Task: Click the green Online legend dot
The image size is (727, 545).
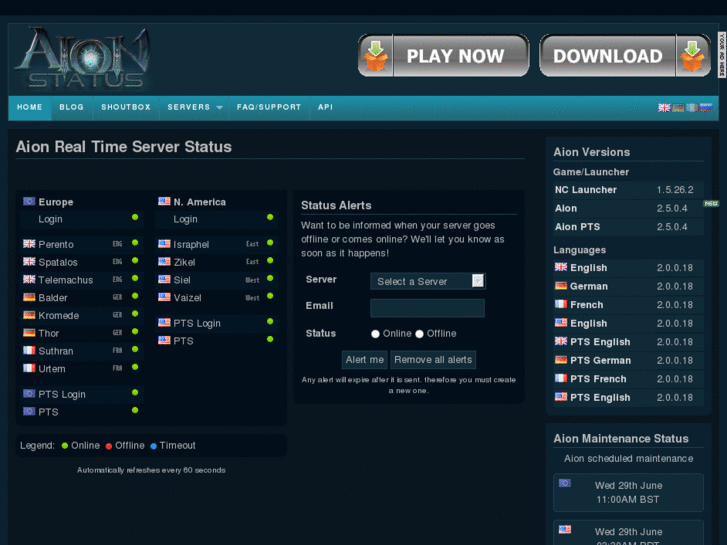Action: click(65, 446)
